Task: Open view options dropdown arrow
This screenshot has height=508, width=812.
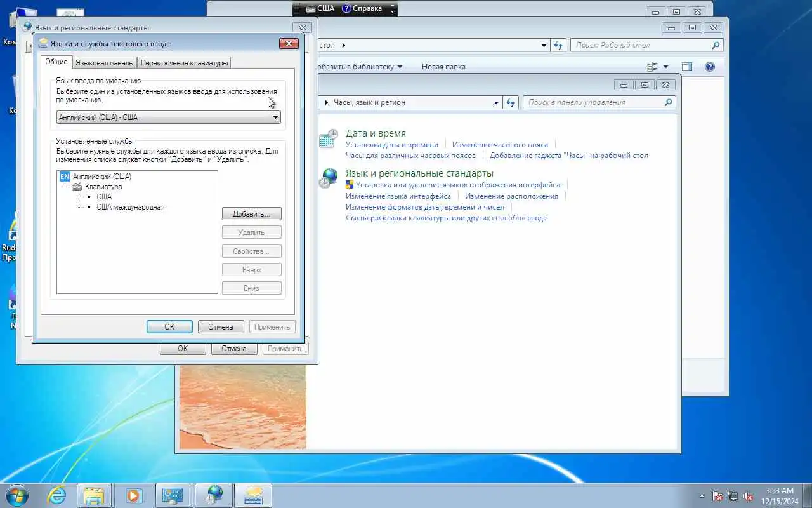Action: click(x=665, y=67)
